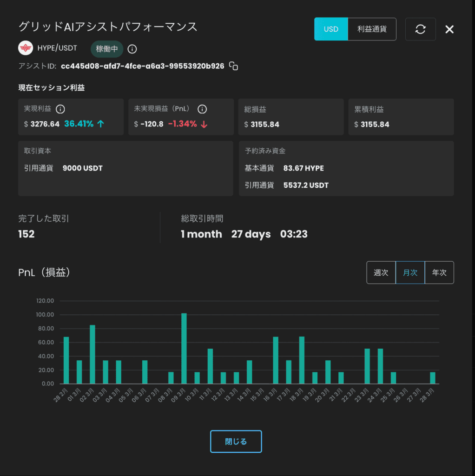Click the info icon next to 稼働中 status
The width and height of the screenshot is (475, 476).
132,49
